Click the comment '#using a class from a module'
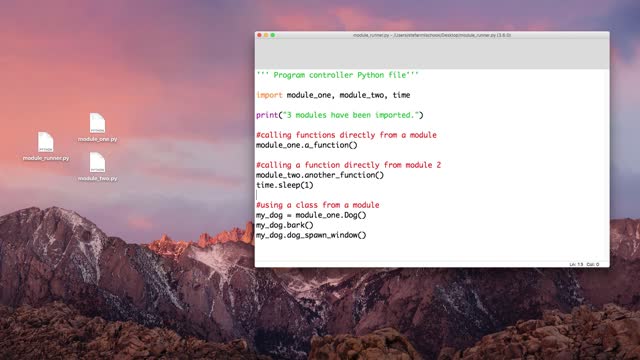The height and width of the screenshot is (360, 640). pos(318,205)
